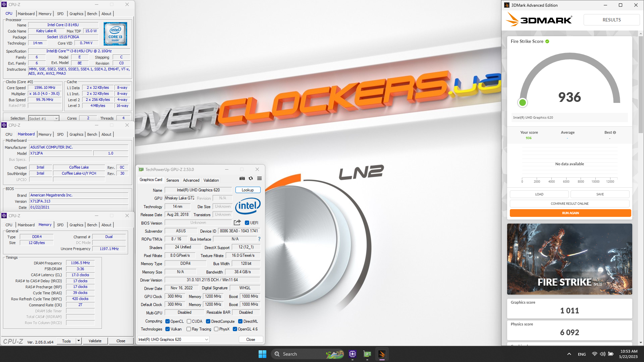
Task: Click the SAVE button in 3DMark
Action: tap(600, 194)
